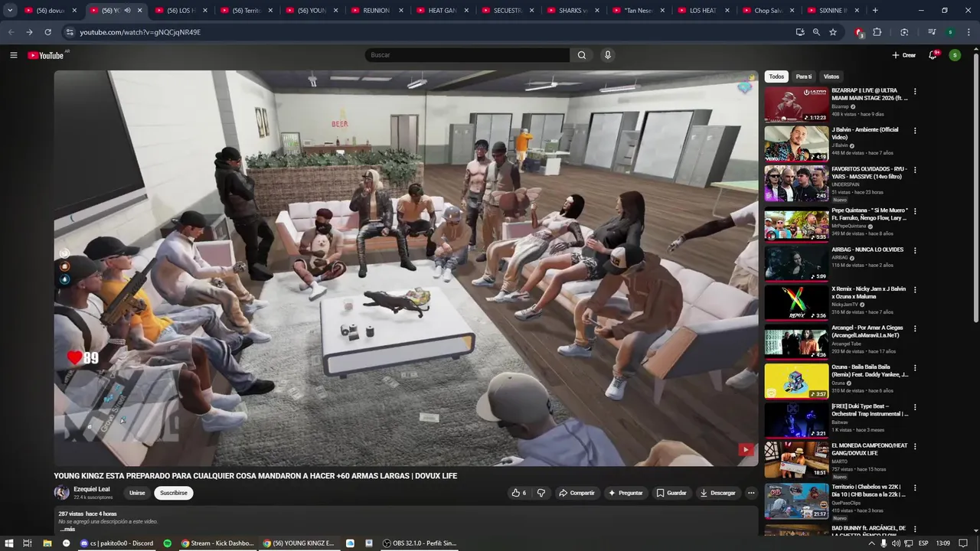
Task: Select the Todos filter chip
Action: [x=776, y=77]
